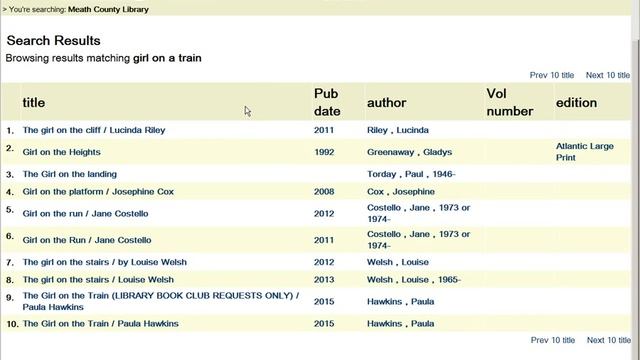Click the 'author' column header
640x360 pixels.
click(x=387, y=103)
